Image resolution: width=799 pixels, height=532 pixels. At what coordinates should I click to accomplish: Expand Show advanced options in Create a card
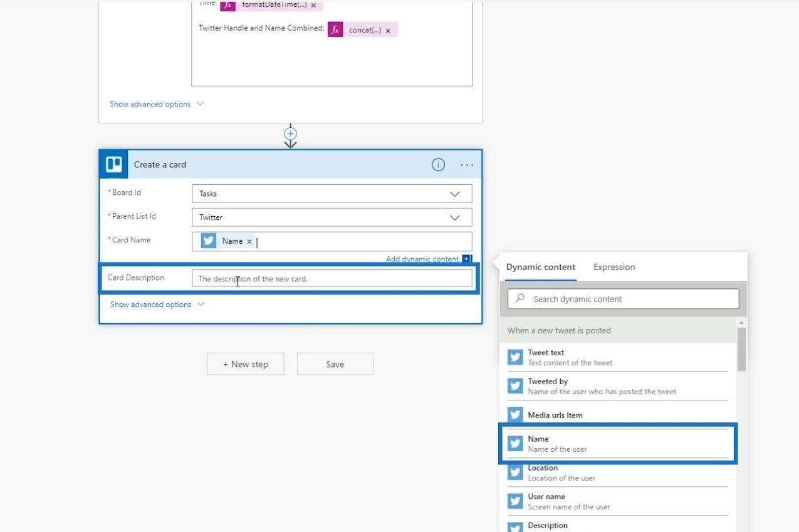[x=157, y=305]
